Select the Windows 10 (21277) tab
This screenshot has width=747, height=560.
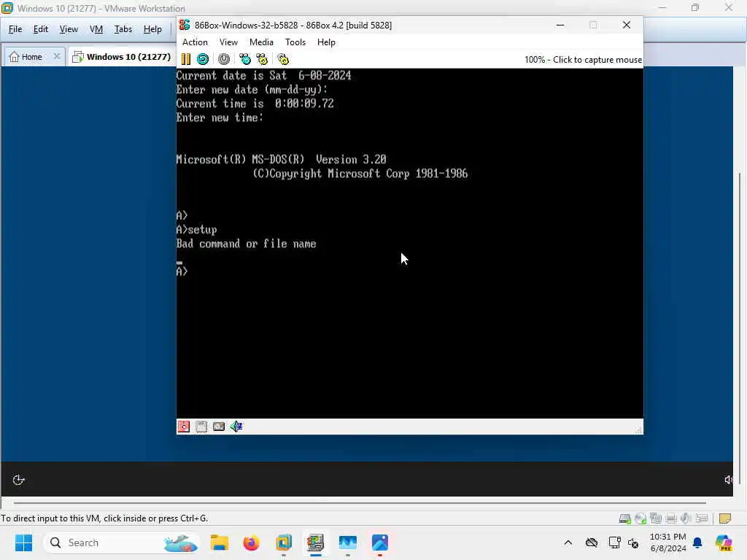(122, 57)
